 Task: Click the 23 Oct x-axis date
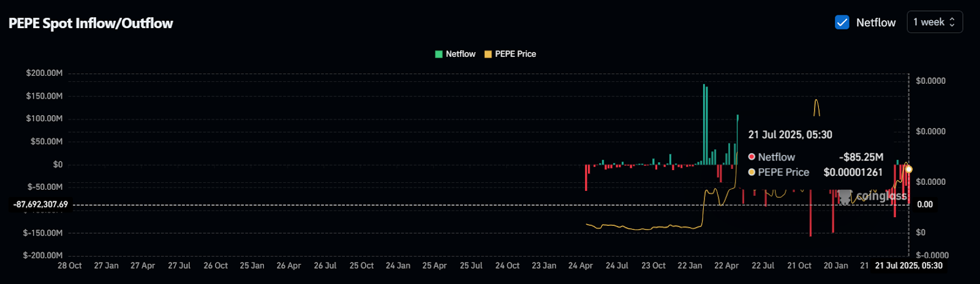tap(654, 266)
